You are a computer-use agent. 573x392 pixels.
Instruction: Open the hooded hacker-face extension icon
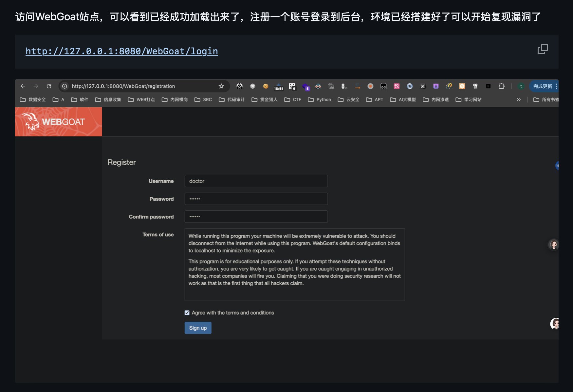(239, 86)
